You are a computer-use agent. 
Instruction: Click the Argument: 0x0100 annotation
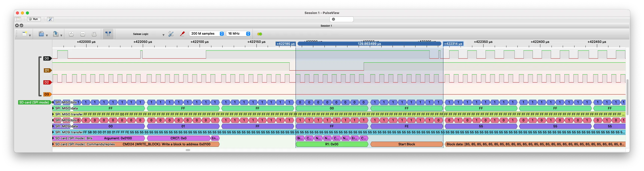118,138
